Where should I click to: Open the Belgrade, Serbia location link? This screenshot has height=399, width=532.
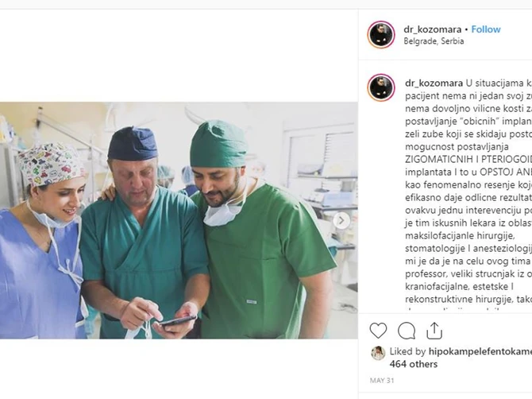434,41
